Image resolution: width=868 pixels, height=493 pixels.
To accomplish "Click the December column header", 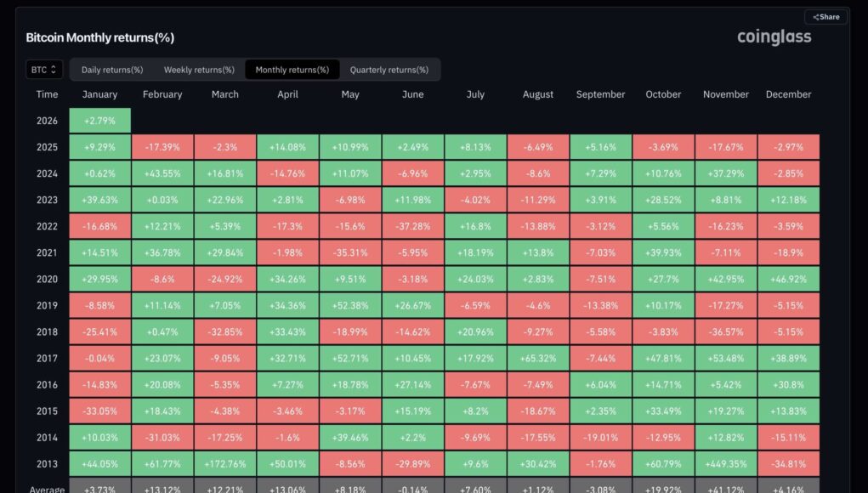I will pos(788,94).
